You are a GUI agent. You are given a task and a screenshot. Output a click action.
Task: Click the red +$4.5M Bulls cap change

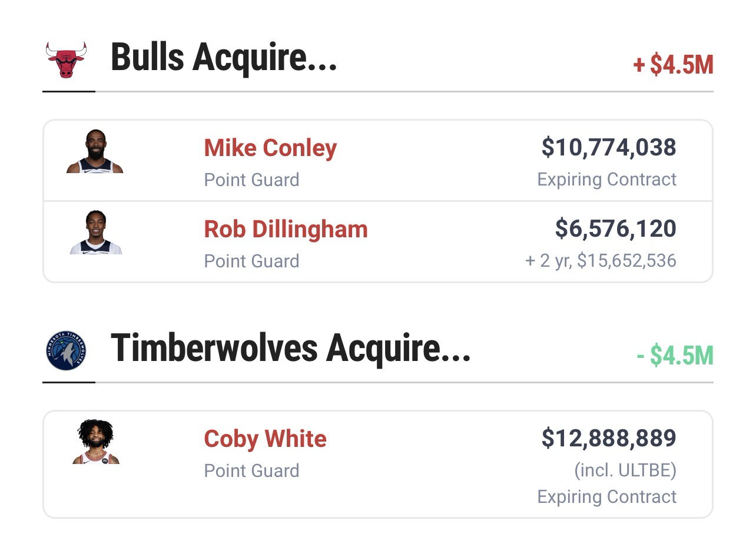[673, 65]
